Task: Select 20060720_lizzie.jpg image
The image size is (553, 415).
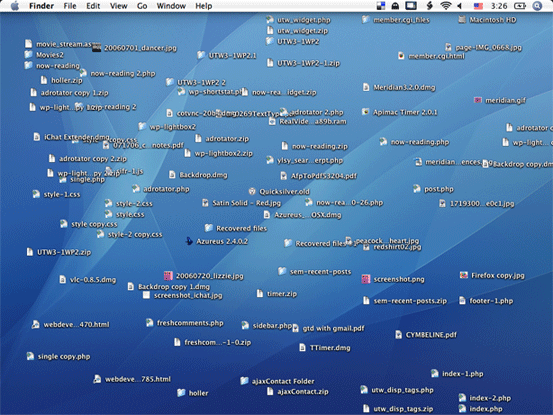Action: (x=204, y=276)
